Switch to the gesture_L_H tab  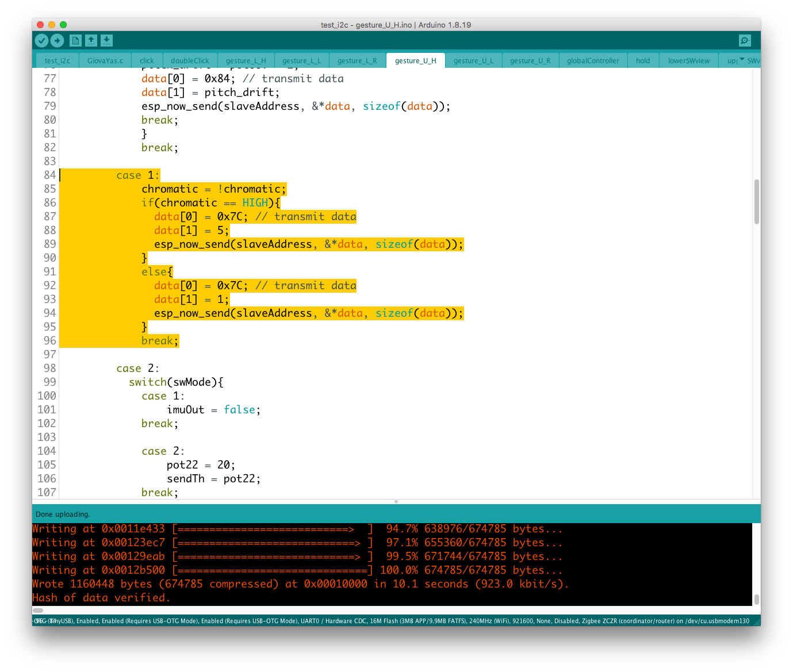pos(246,61)
